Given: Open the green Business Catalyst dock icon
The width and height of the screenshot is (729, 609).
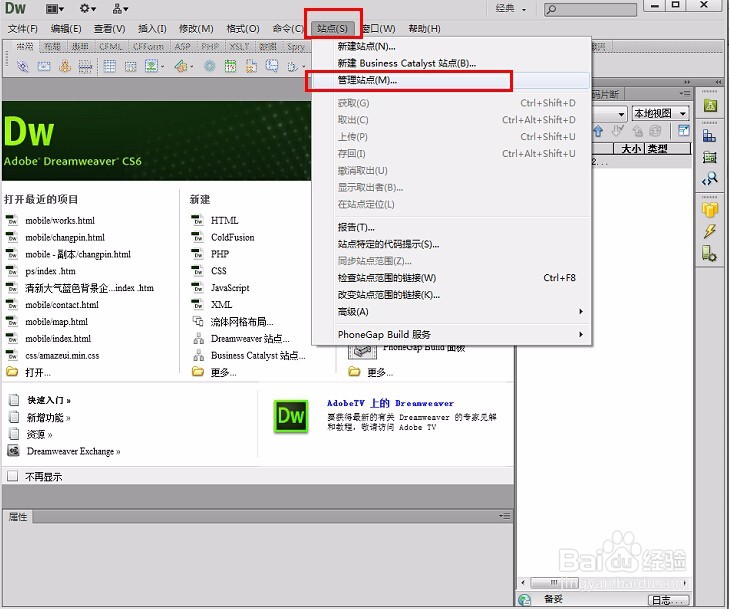Looking at the screenshot, I should coord(710,106).
